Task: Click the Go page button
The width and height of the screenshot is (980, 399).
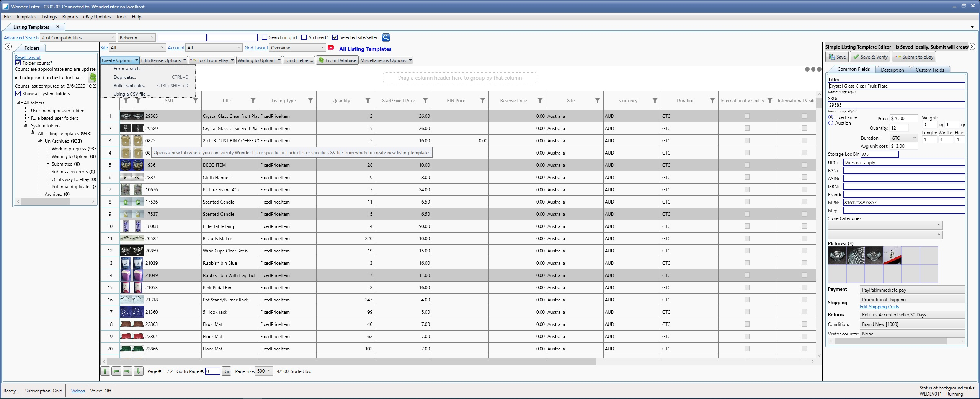Action: pyautogui.click(x=227, y=371)
